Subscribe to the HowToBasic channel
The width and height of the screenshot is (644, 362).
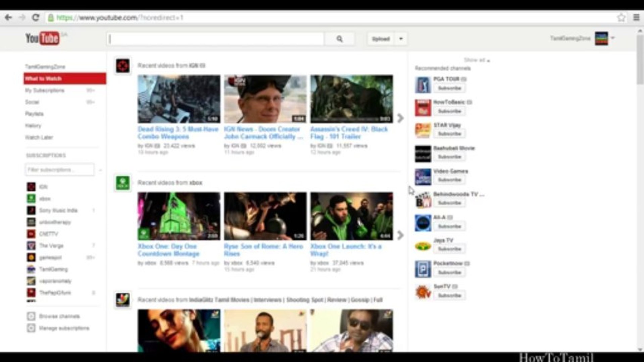449,111
